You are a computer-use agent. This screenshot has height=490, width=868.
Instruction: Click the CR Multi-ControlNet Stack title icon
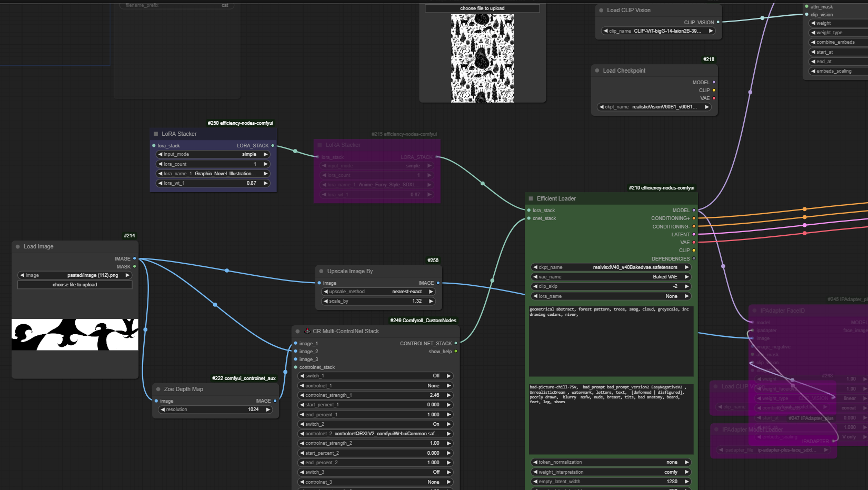[x=307, y=332]
